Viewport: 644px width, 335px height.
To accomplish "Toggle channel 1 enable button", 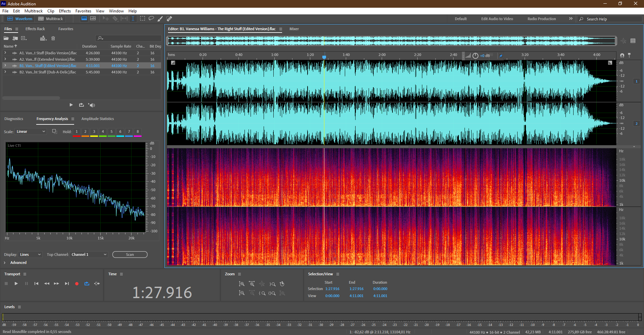I will click(x=636, y=81).
